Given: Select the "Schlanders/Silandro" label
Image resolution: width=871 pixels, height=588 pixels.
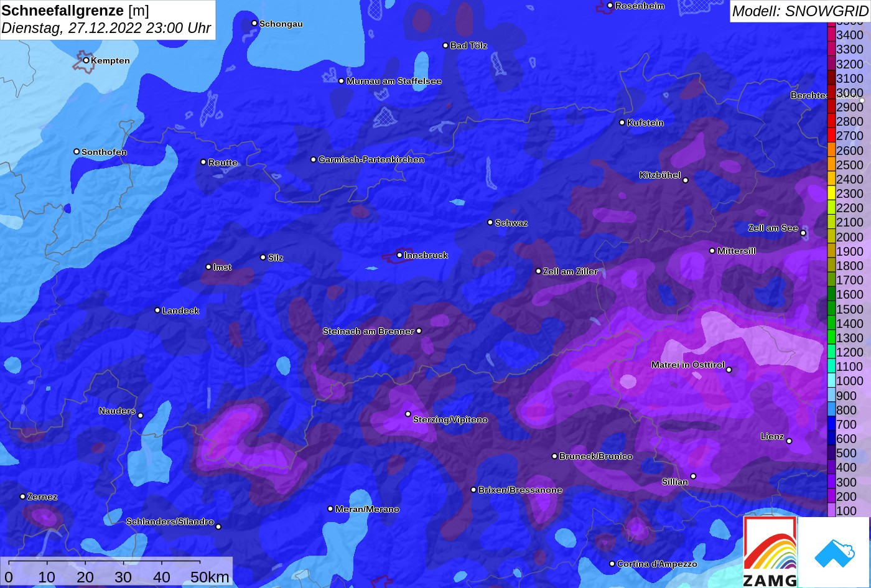Looking at the screenshot, I should click(x=170, y=521).
